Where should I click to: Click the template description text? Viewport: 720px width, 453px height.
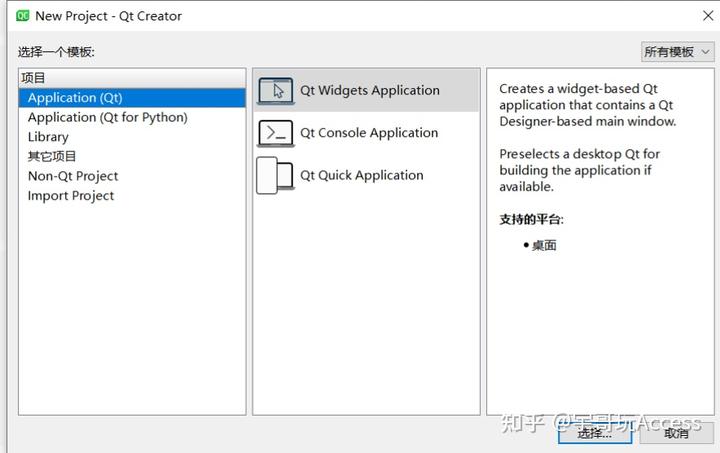pyautogui.click(x=587, y=105)
